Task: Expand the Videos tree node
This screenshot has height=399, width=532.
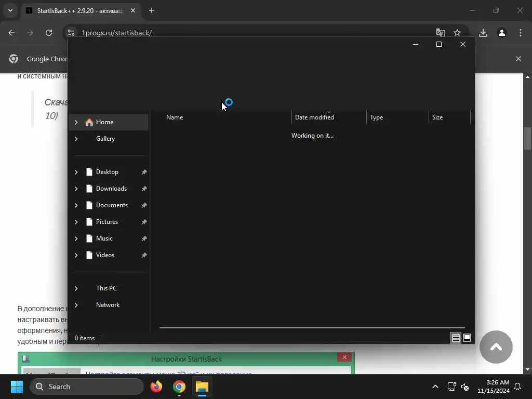Action: [76, 255]
